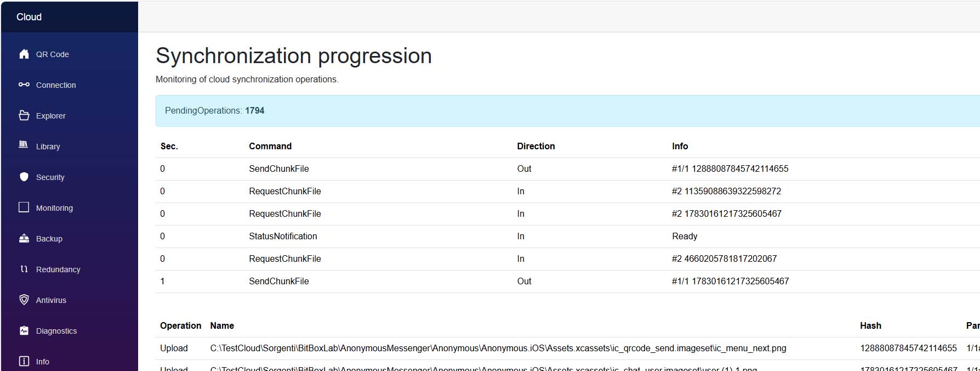This screenshot has height=371, width=980.
Task: Select the StatusNotification Ready row
Action: 568,237
